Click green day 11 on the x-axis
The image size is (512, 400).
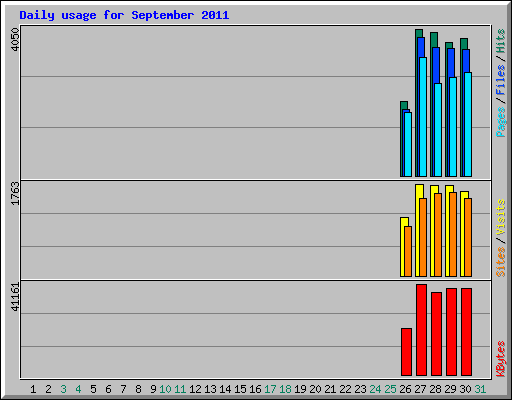[x=180, y=389]
